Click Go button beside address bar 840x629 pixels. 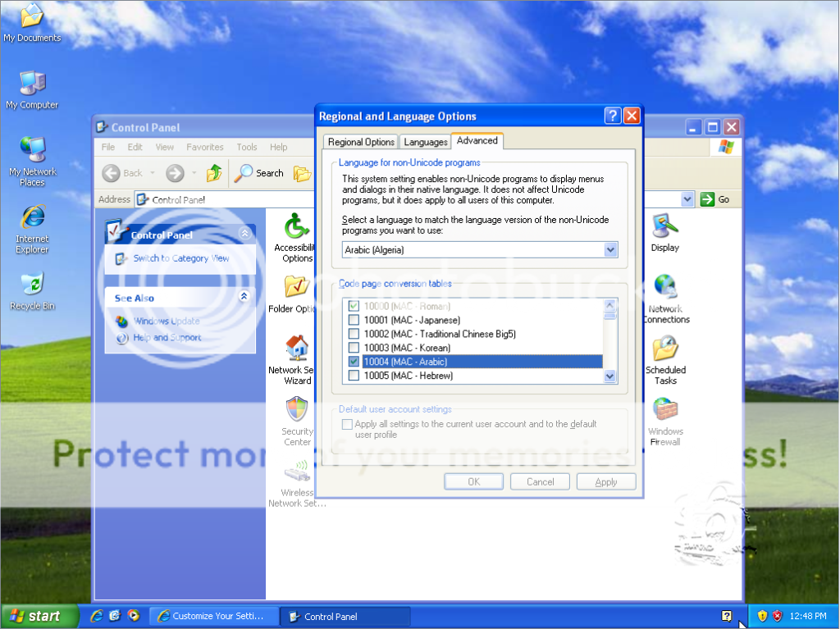point(714,199)
